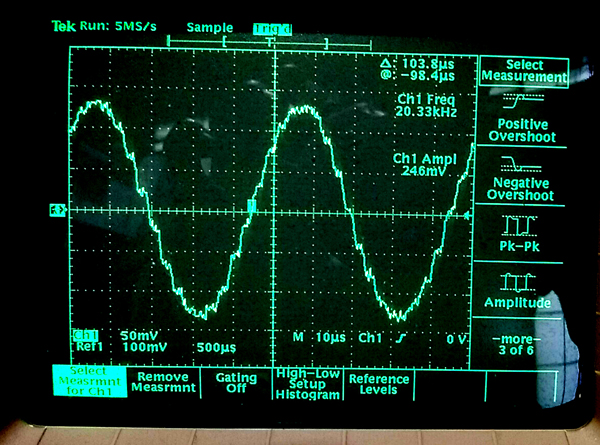Click the 0 V trigger level readout
The image size is (600, 445).
click(x=457, y=339)
